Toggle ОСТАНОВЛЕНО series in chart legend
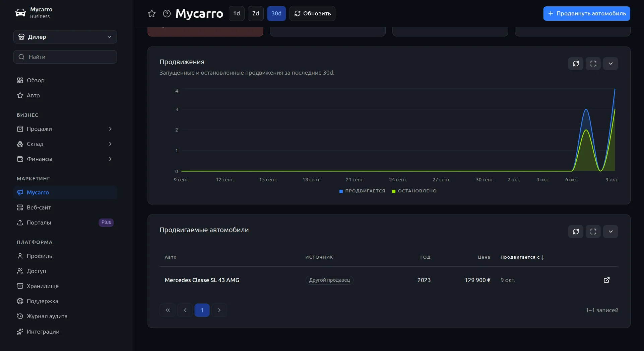This screenshot has width=644, height=351. [414, 191]
